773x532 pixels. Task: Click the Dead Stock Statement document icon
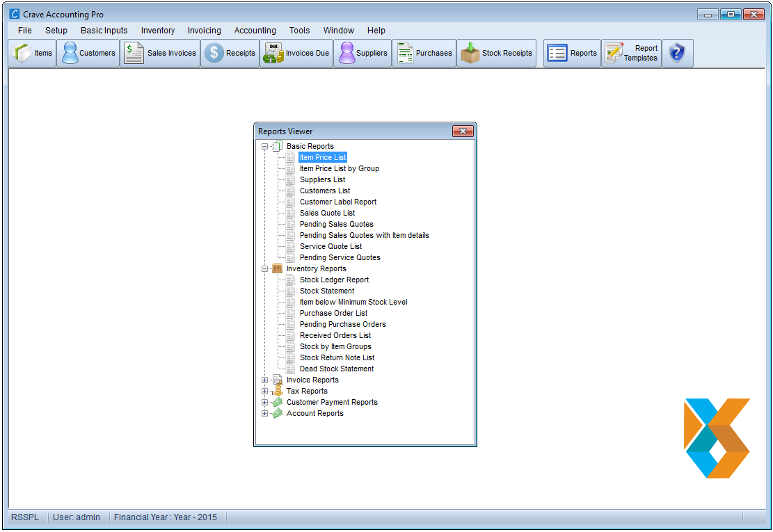pos(290,369)
